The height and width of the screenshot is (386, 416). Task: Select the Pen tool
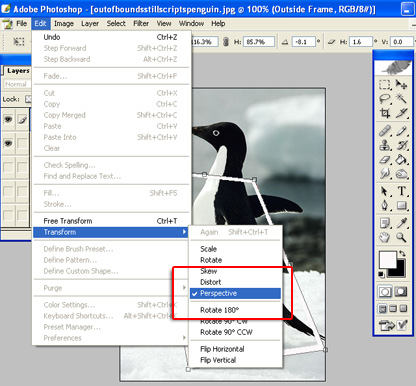385,205
